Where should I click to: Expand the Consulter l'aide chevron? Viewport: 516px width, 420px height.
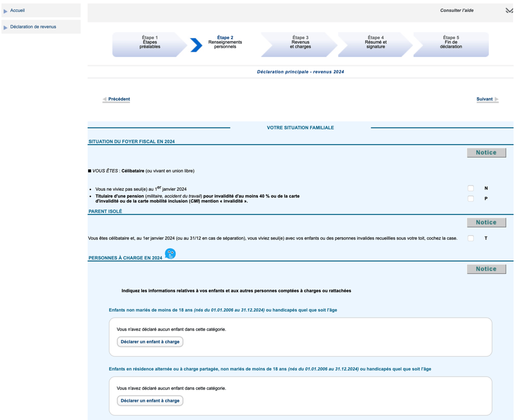pos(509,11)
